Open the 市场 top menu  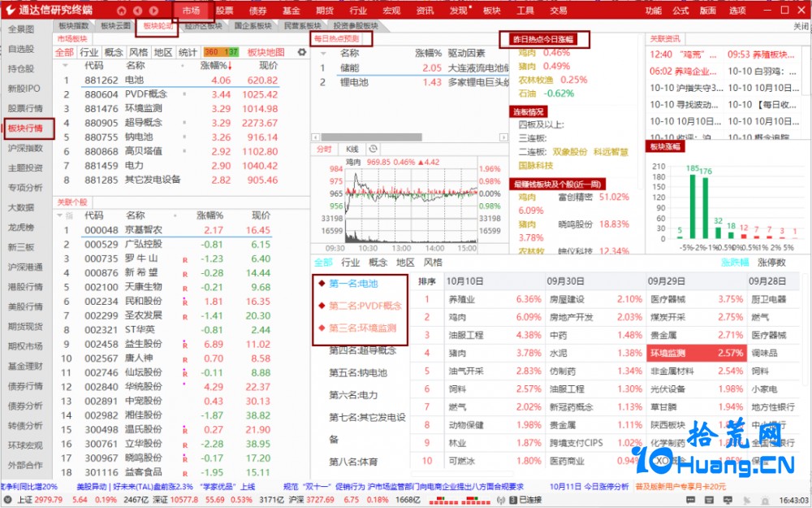(191, 11)
